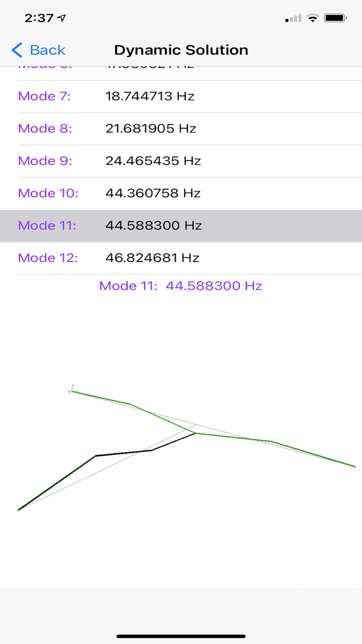Tap the location arrow beside the time
The width and height of the screenshot is (362, 644).
(62, 18)
